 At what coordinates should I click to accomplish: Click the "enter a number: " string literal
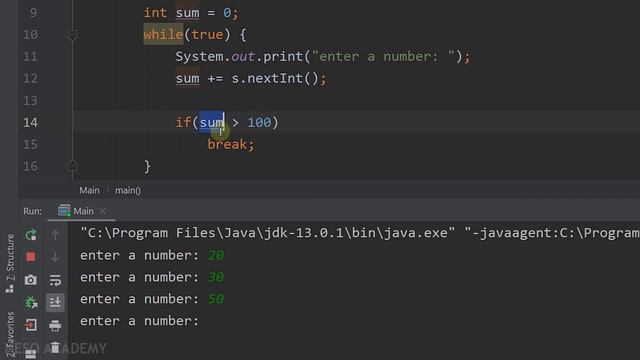coord(383,56)
